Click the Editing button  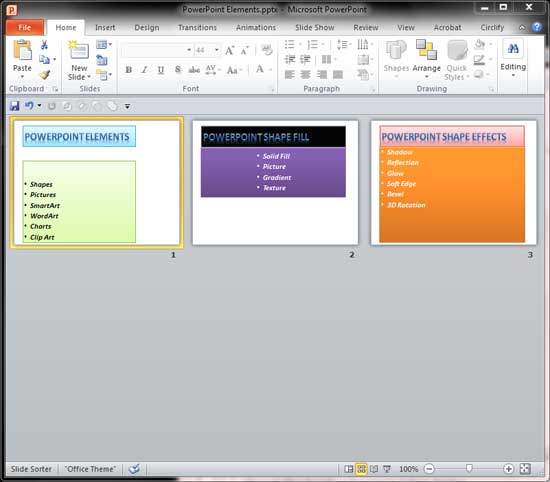click(x=513, y=59)
